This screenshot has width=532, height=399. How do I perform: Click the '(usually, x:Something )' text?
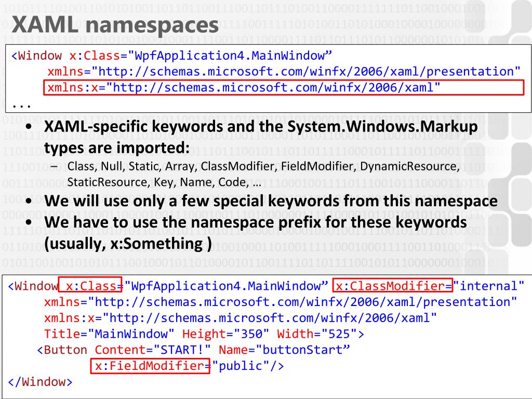tap(128, 244)
